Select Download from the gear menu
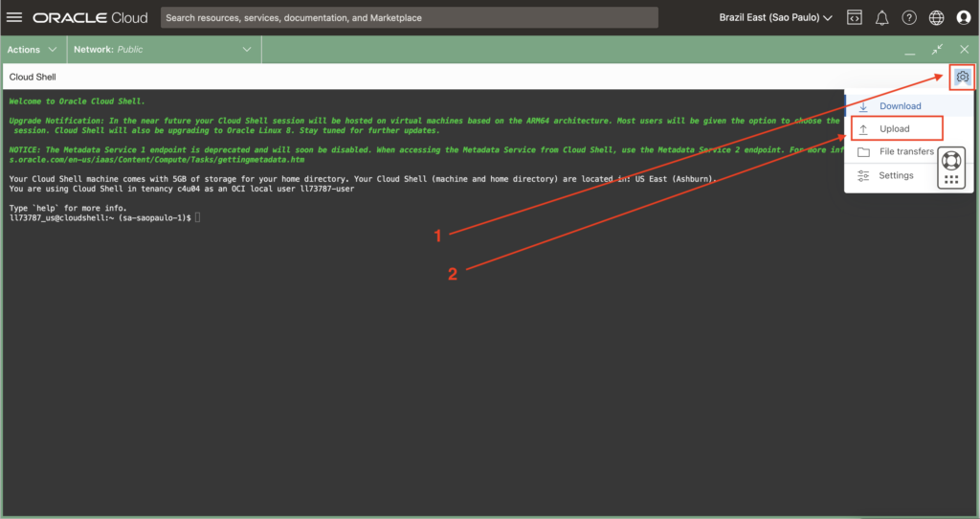Image resolution: width=980 pixels, height=519 pixels. pyautogui.click(x=900, y=106)
